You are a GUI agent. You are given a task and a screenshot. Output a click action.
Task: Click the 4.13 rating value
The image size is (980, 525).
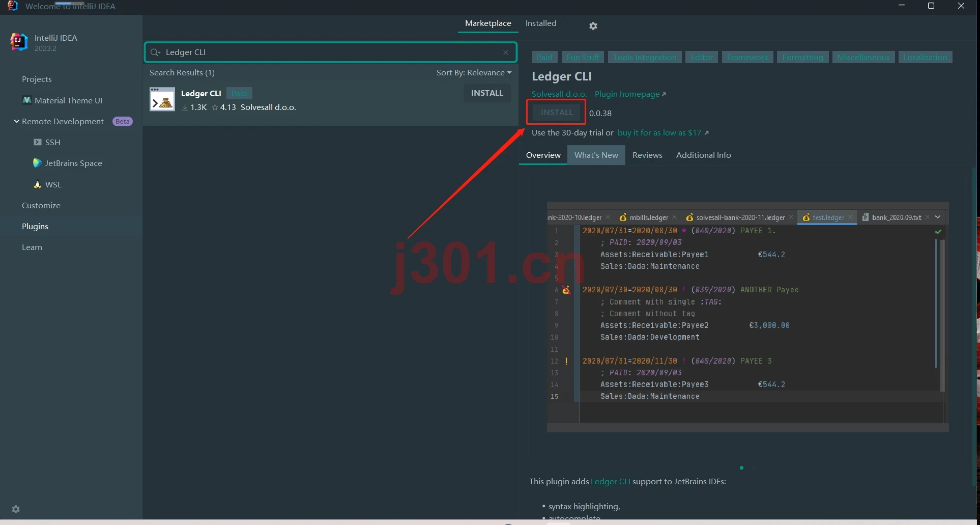click(228, 107)
